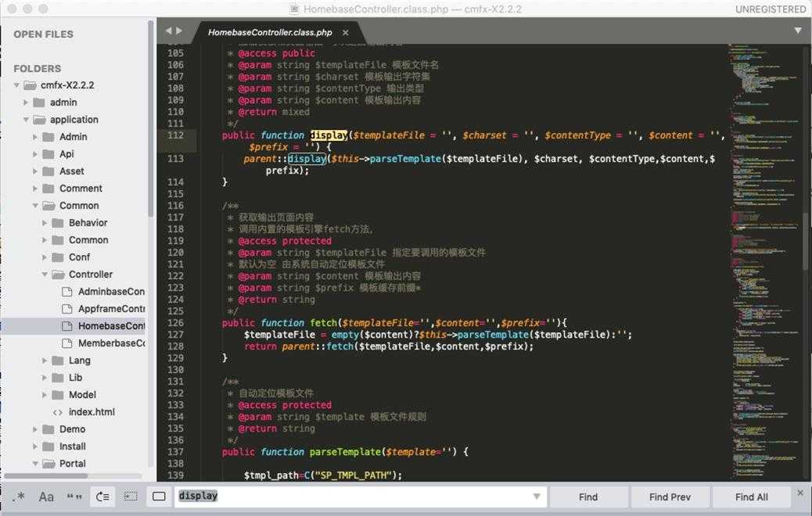
Task: Click parseTemplate function name on line 137
Action: [345, 452]
